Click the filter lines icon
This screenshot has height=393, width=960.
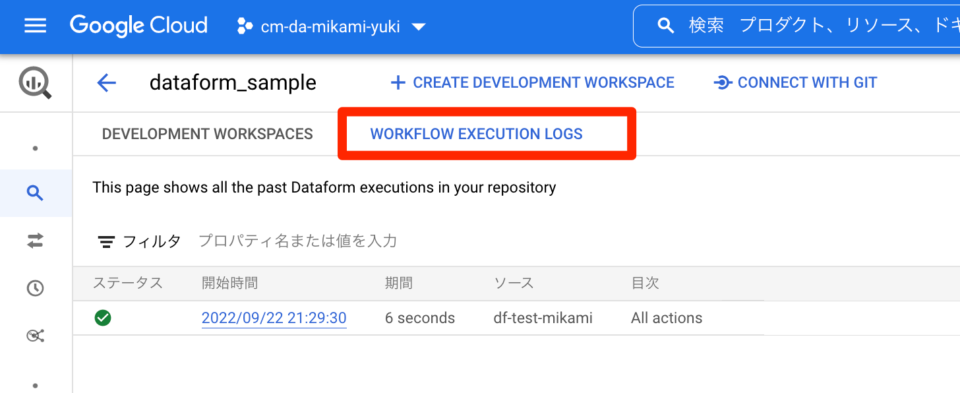(x=107, y=242)
